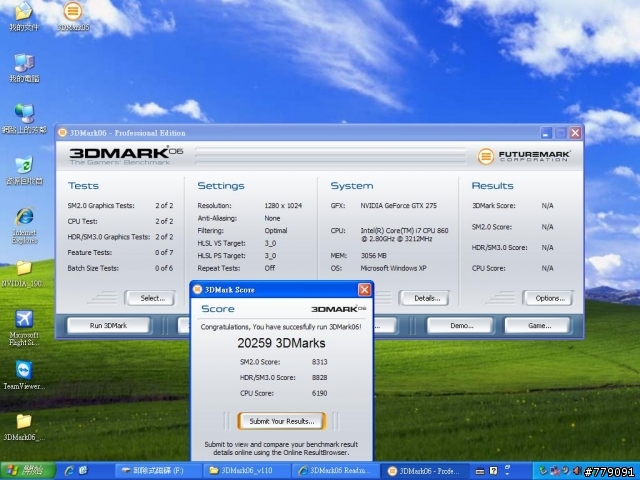Viewport: 640px width, 480px height.
Task: Click the Filtering value Optimal
Action: pos(276,231)
